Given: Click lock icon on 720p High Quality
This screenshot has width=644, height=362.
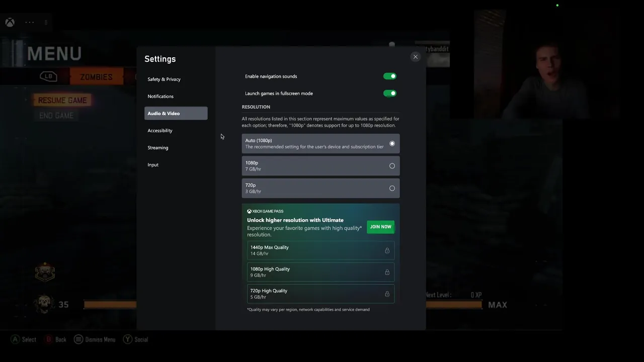Looking at the screenshot, I should pyautogui.click(x=387, y=294).
